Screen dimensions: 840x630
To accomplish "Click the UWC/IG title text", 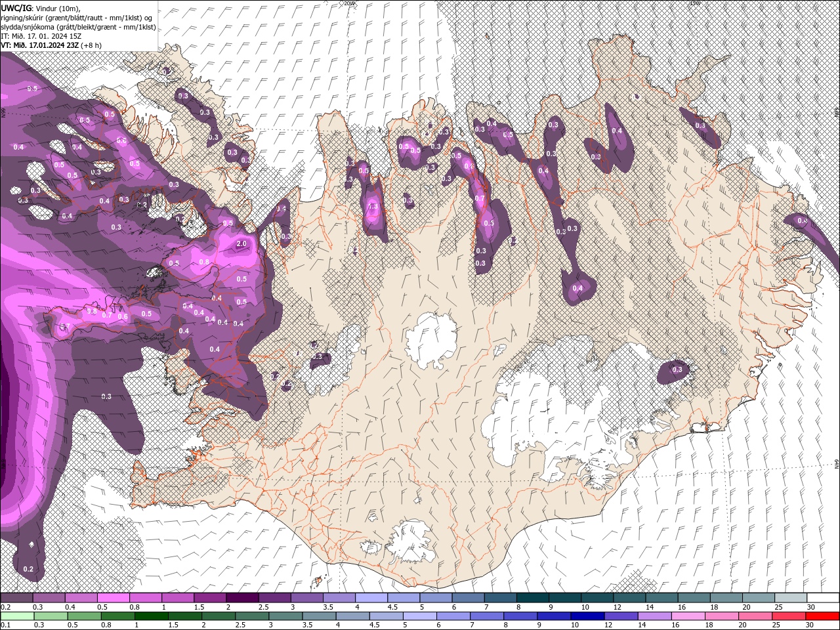I will 16,7.
